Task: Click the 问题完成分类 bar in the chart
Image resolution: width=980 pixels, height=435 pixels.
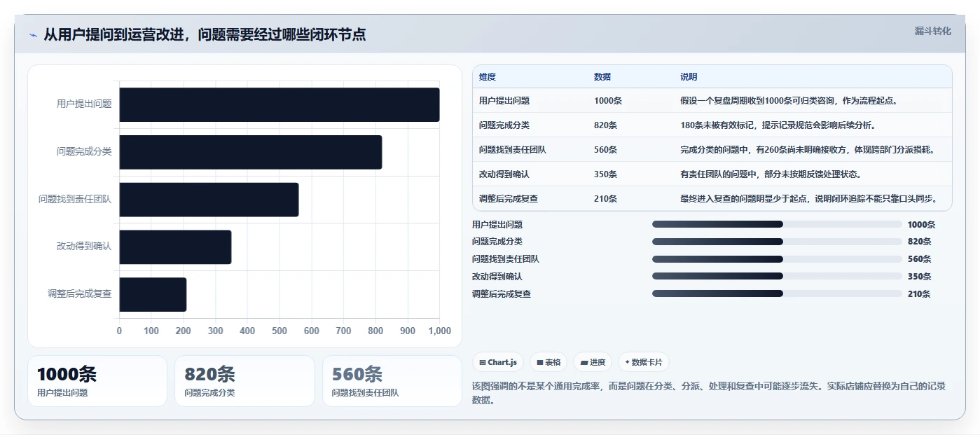Action: tap(251, 152)
